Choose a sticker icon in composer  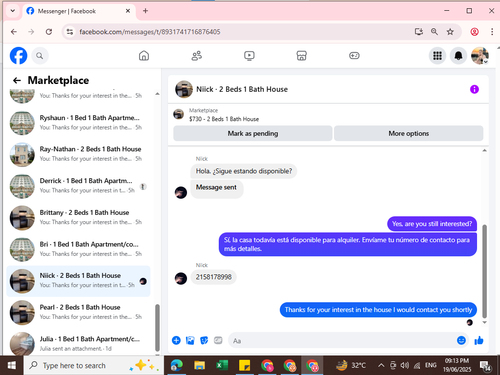(204, 340)
